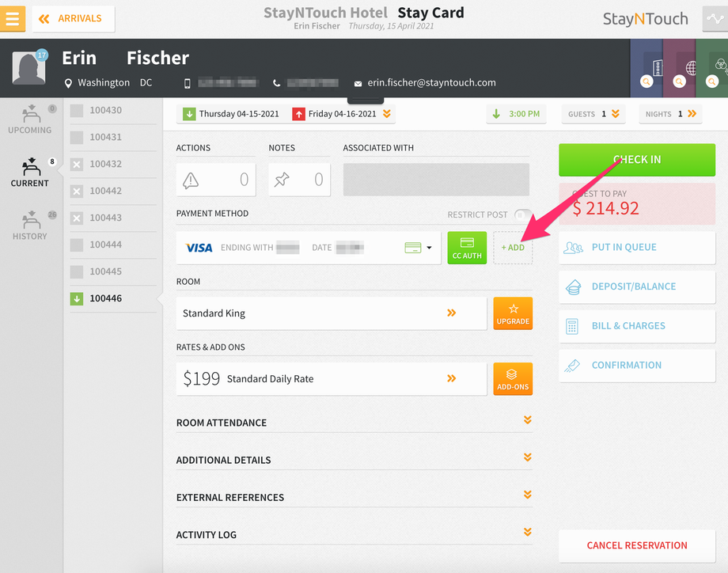Click the email address erin.fischer@stayntouch.com
Screen dimensions: 728x573
click(431, 82)
